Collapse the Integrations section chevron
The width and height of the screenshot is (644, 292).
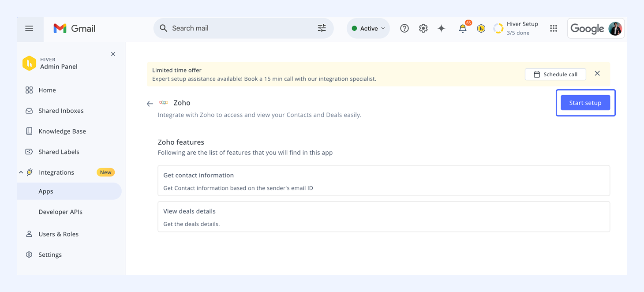click(x=21, y=172)
